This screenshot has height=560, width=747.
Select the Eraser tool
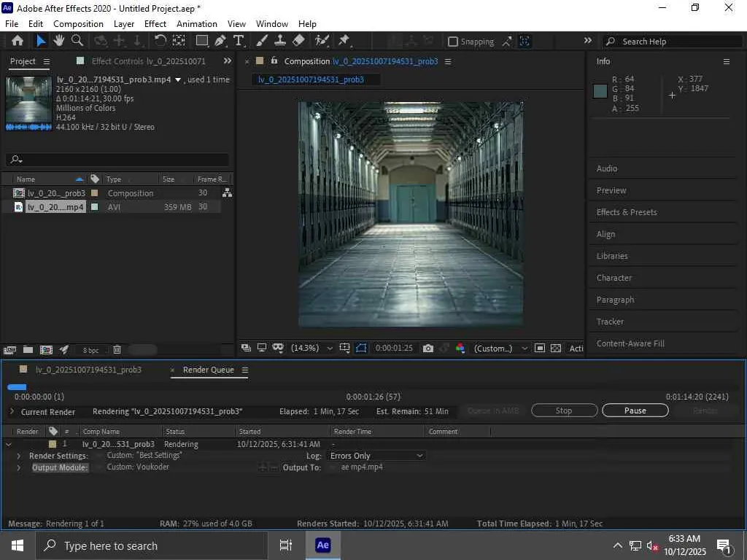tap(298, 41)
